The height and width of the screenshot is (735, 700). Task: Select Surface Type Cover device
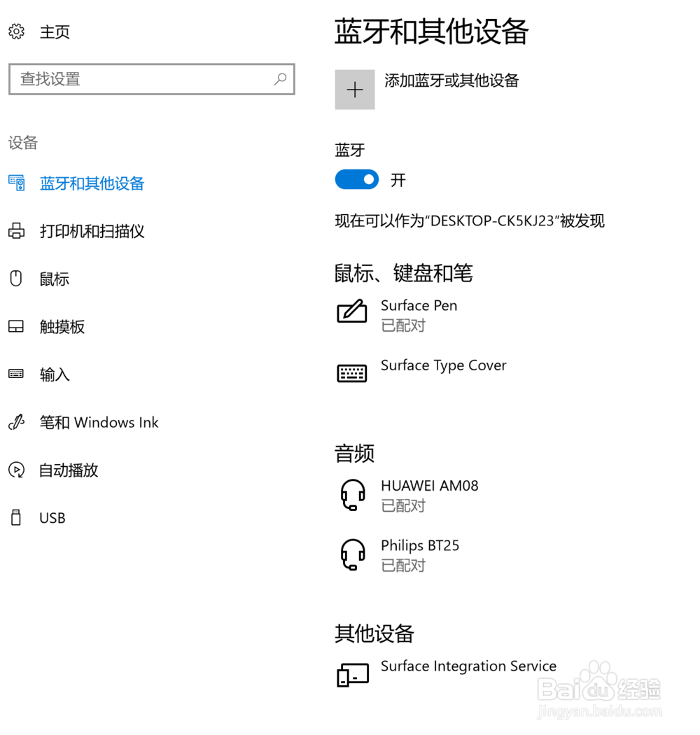pyautogui.click(x=444, y=365)
